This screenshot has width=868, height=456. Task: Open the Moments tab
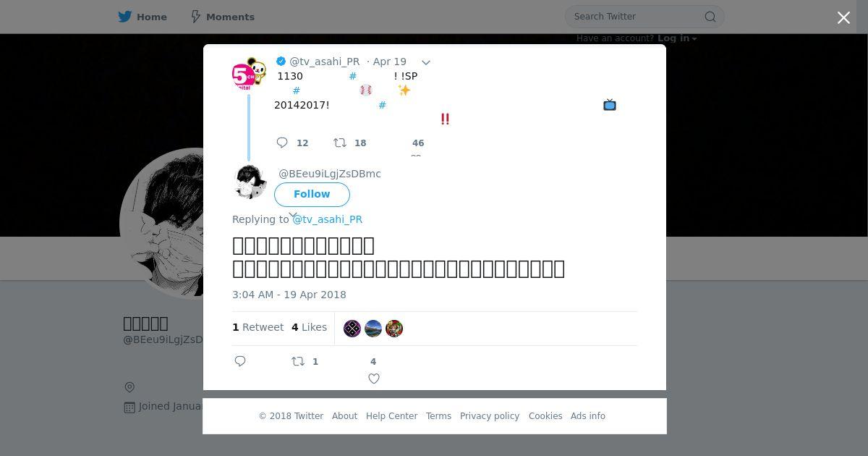point(222,17)
